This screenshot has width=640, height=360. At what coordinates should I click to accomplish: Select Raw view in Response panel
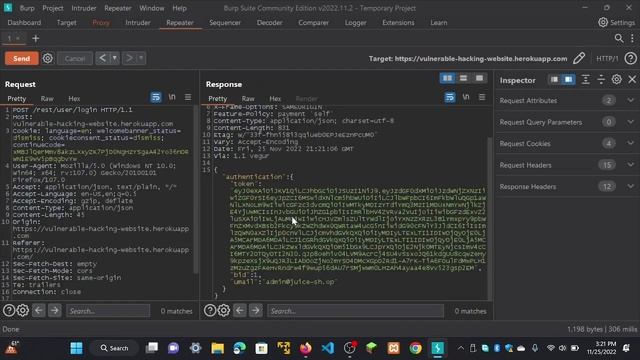tap(248, 99)
